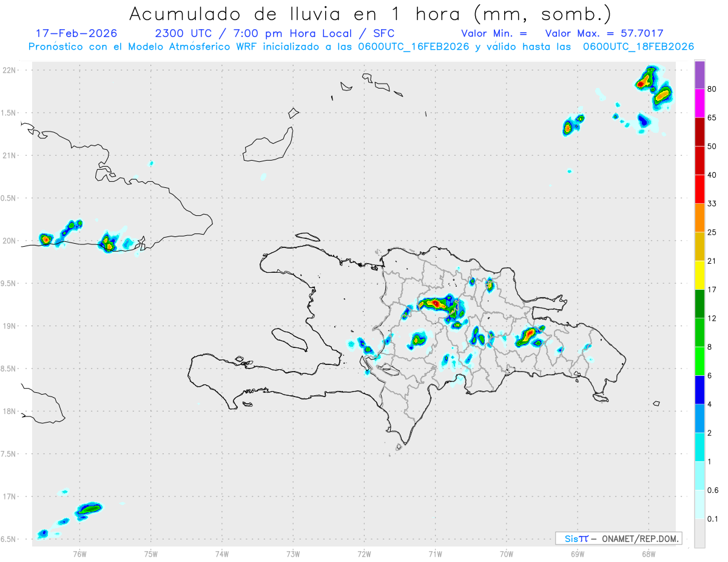This screenshot has height=562, width=728.
Task: Click the gray swatch below 0.1 on scale
Action: pos(699,534)
